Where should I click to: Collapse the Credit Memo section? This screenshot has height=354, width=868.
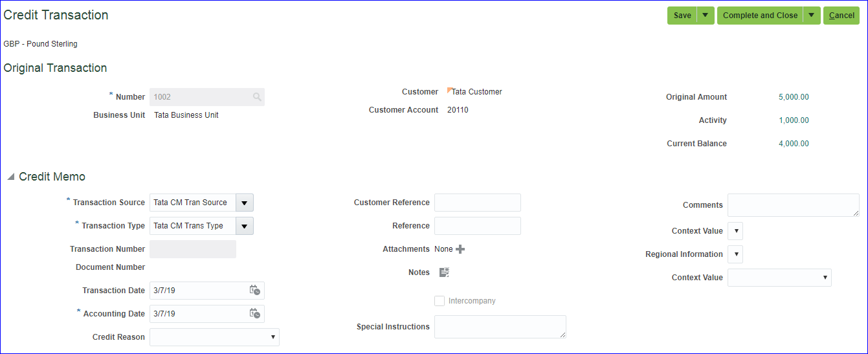pos(11,177)
